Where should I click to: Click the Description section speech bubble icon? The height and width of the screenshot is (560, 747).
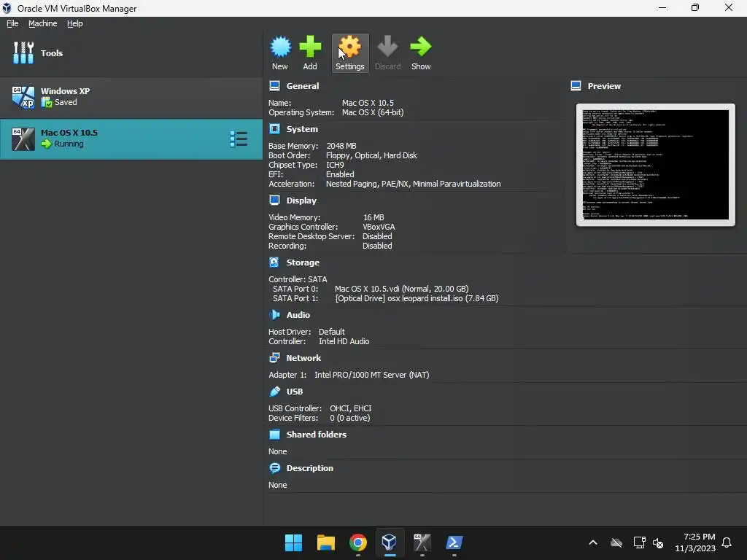tap(274, 467)
